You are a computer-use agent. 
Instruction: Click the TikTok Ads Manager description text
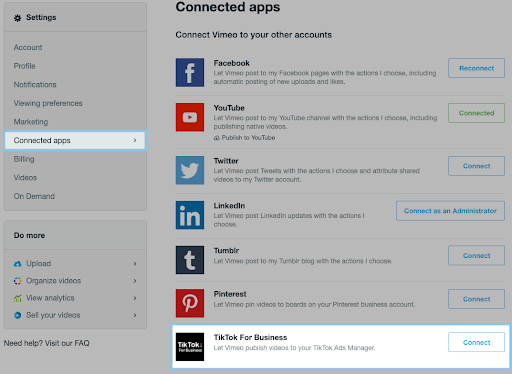tap(294, 348)
